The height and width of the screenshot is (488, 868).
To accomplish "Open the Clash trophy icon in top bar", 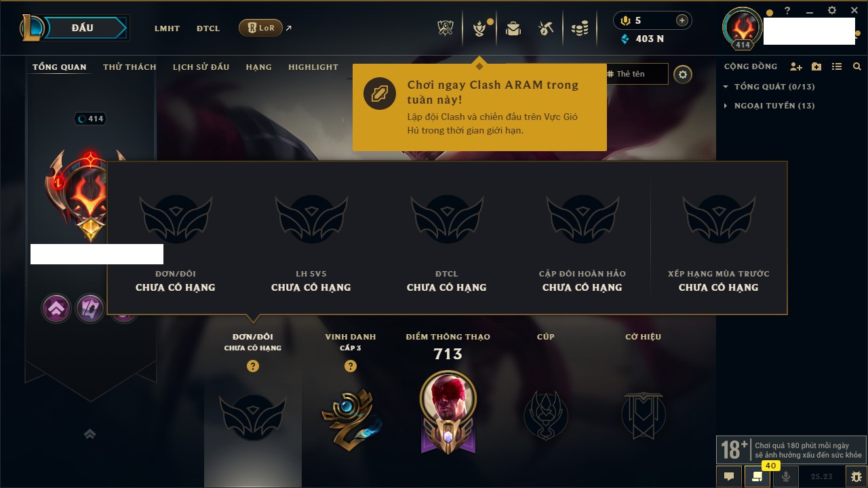I will click(446, 28).
